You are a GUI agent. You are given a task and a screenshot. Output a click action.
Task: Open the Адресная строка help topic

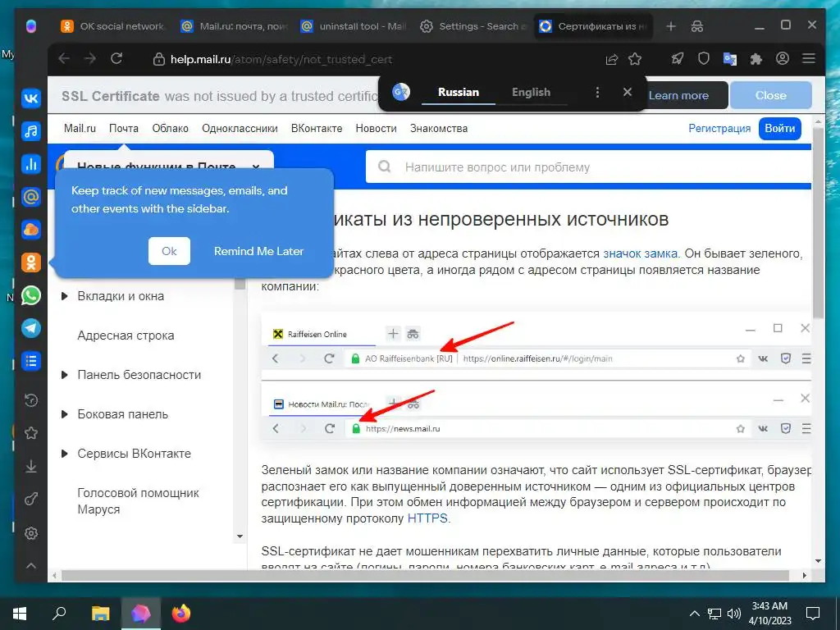(x=126, y=336)
